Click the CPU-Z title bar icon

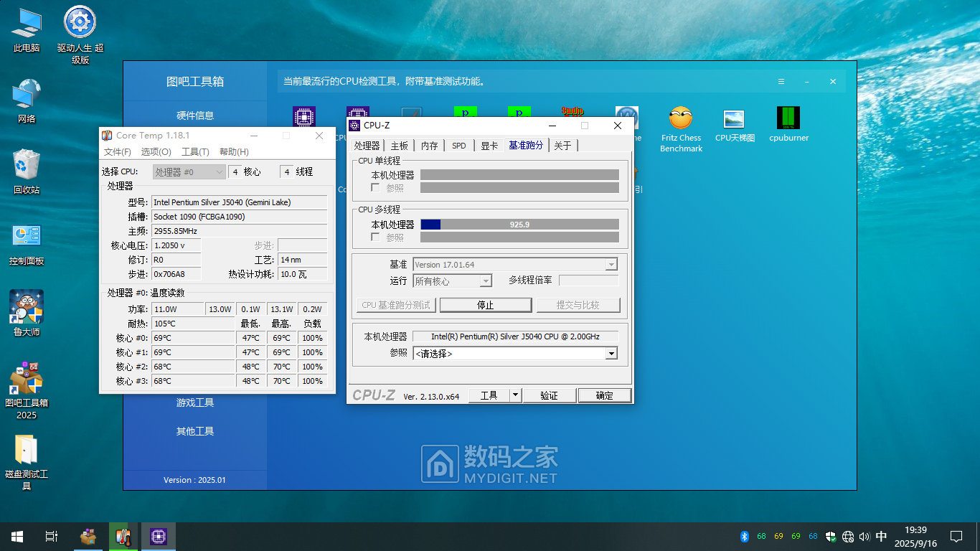tap(354, 126)
